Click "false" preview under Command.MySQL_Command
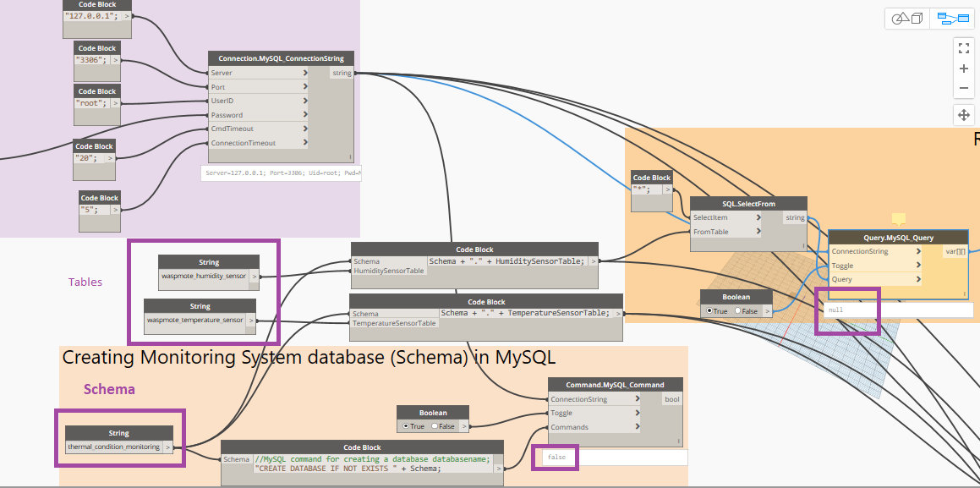Viewport: 980px width, 488px height. coord(556,458)
